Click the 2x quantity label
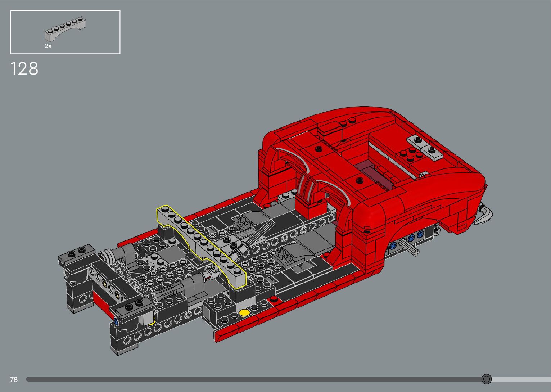This screenshot has height=392, width=551. (48, 46)
